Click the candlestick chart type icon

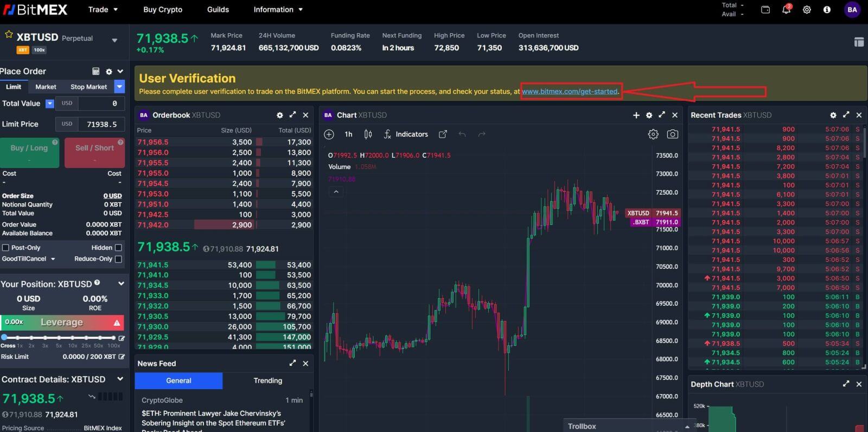[x=368, y=134]
